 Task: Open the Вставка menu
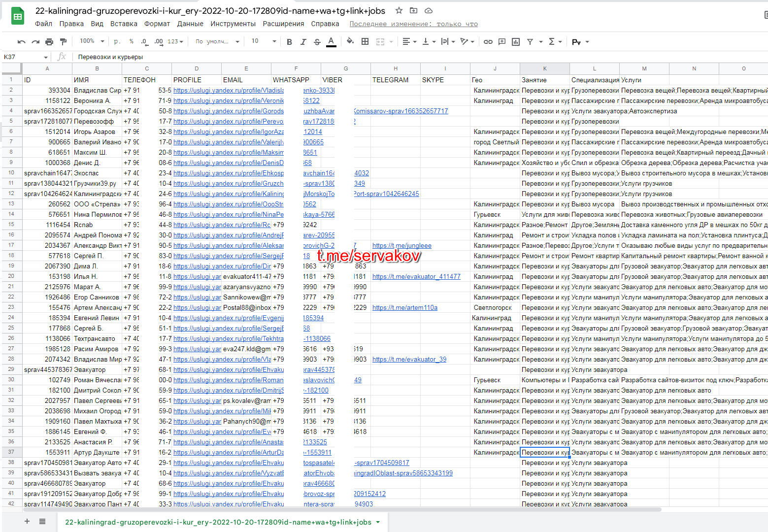124,24
